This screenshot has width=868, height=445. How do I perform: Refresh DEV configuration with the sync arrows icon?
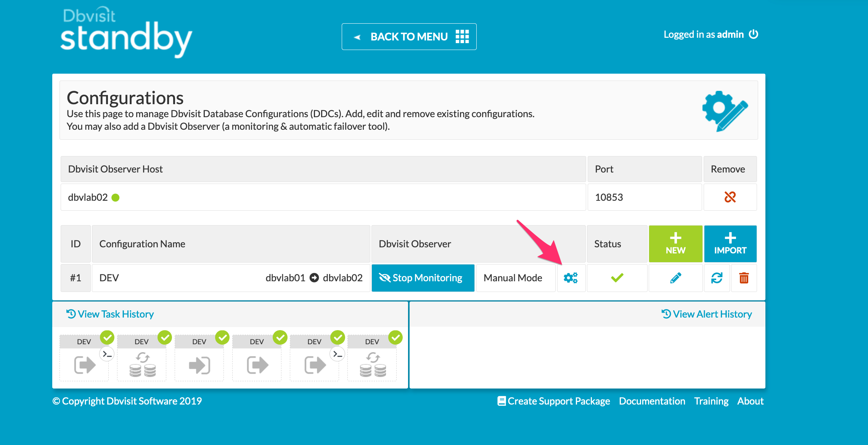tap(717, 278)
